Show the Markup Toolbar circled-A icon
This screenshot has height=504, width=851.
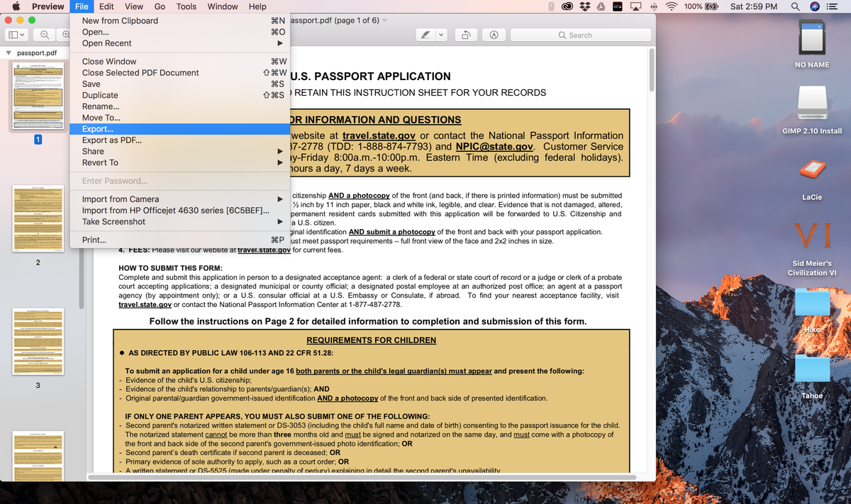click(x=494, y=35)
